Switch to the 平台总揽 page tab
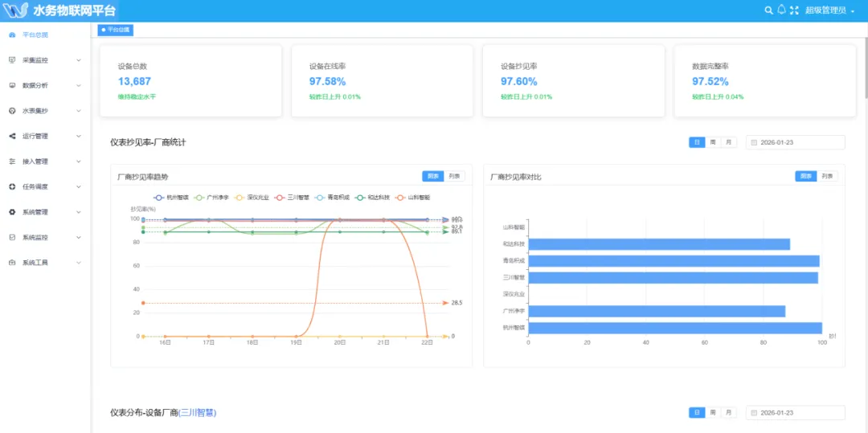 (x=116, y=30)
